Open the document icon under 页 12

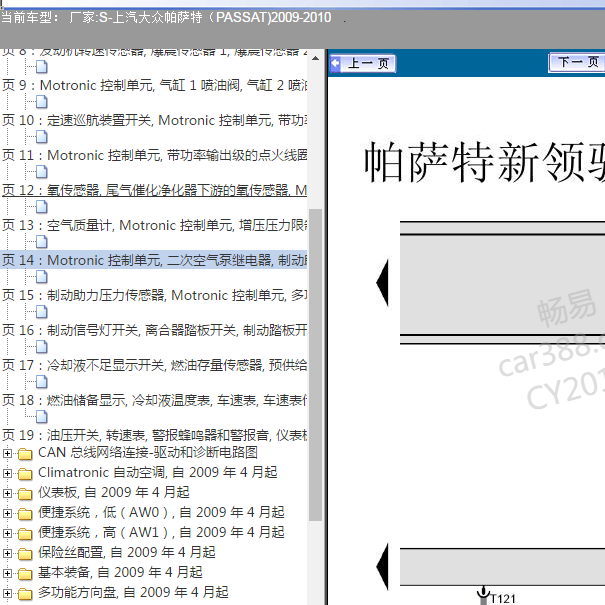click(41, 207)
